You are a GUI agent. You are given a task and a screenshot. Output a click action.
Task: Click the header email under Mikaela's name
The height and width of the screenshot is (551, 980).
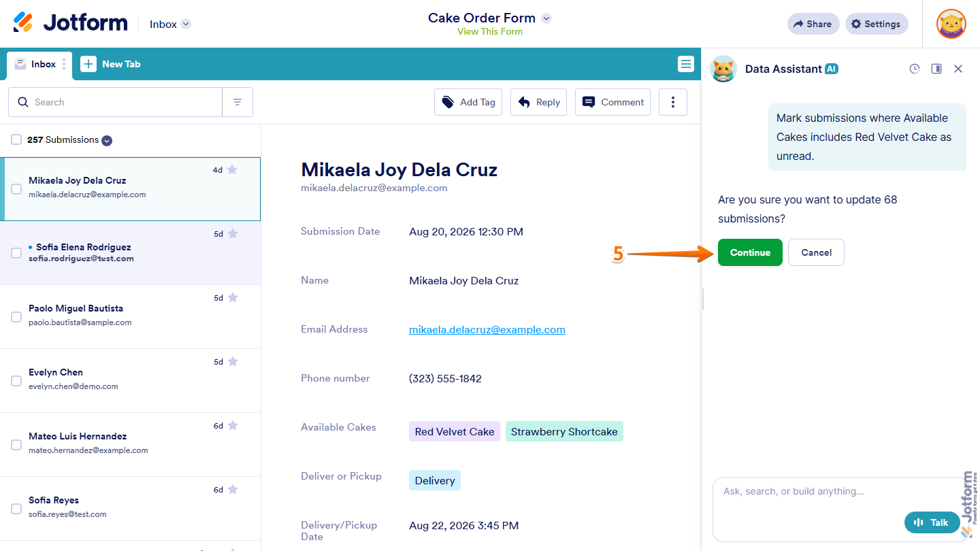374,188
